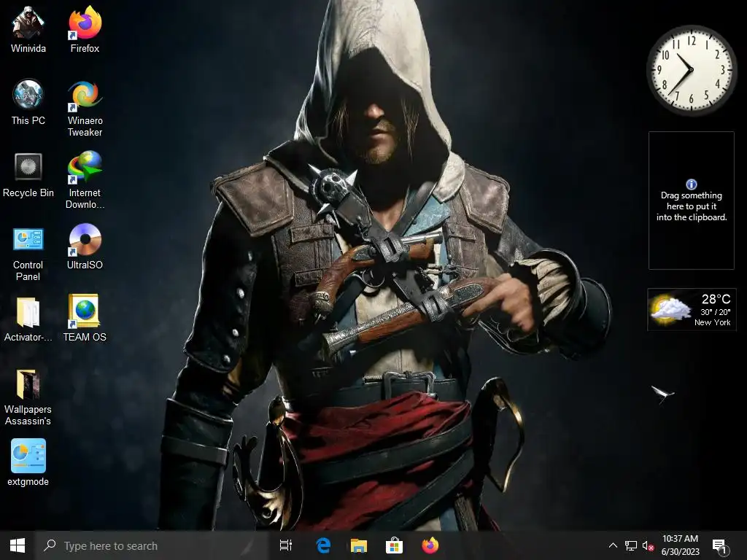Select the Recycle Bin icon

click(28, 174)
